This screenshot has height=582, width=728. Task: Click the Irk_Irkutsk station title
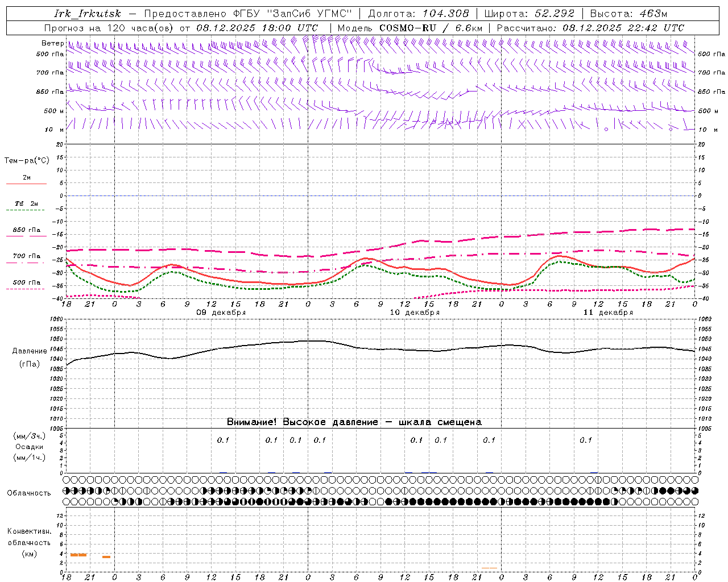point(88,14)
